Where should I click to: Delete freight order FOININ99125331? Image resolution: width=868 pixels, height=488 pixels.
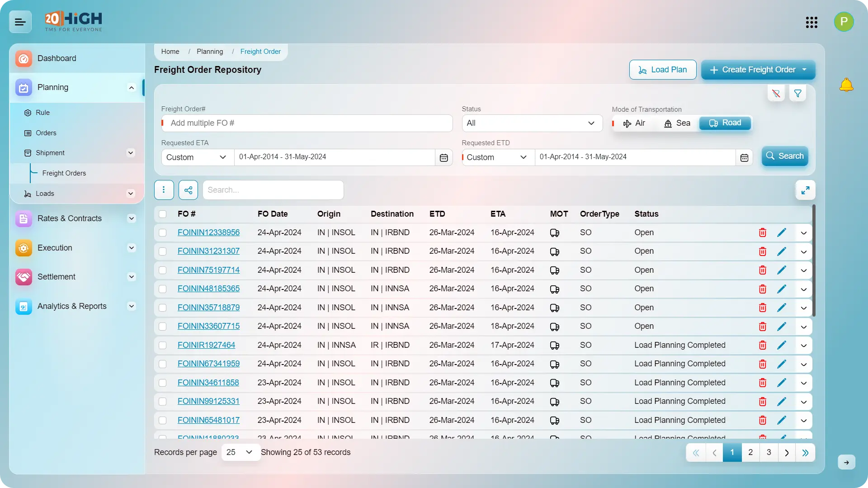point(762,401)
